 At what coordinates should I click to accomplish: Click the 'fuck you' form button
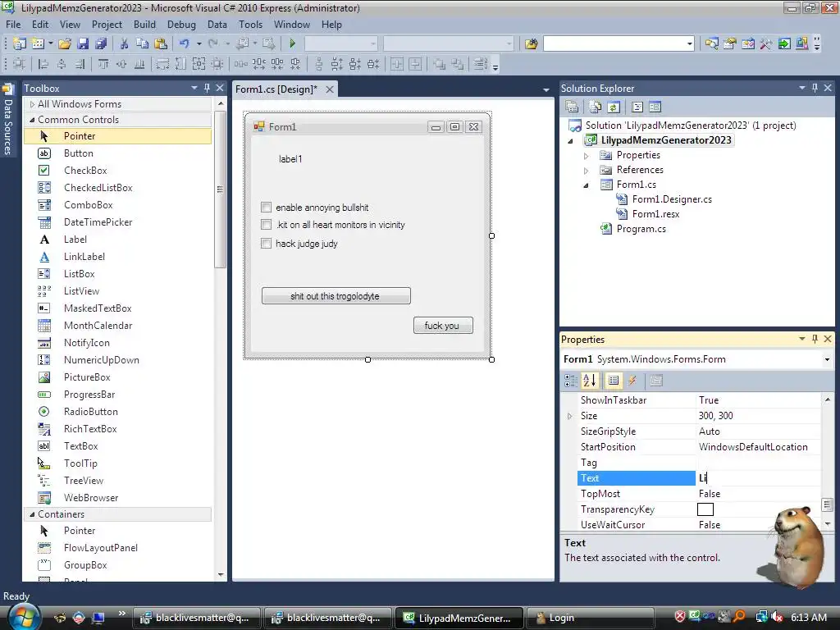point(443,325)
